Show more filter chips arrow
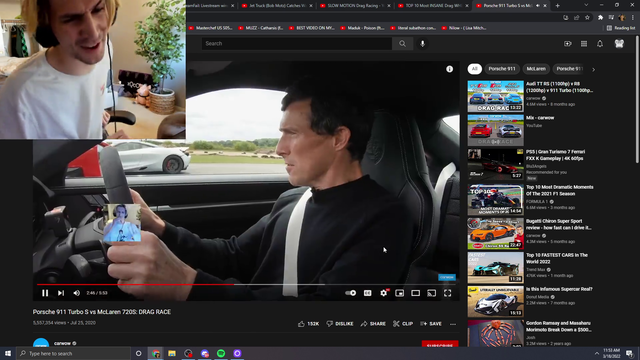This screenshot has width=640, height=360. click(x=593, y=69)
